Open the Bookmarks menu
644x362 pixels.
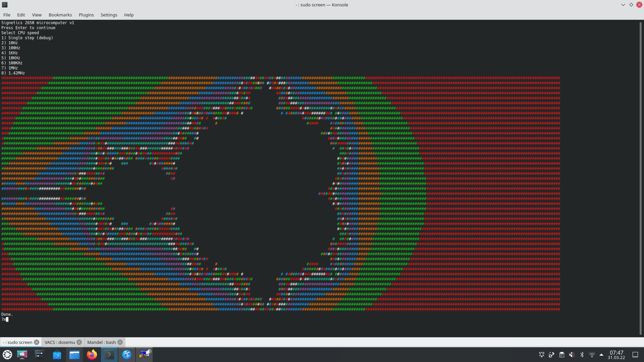60,15
